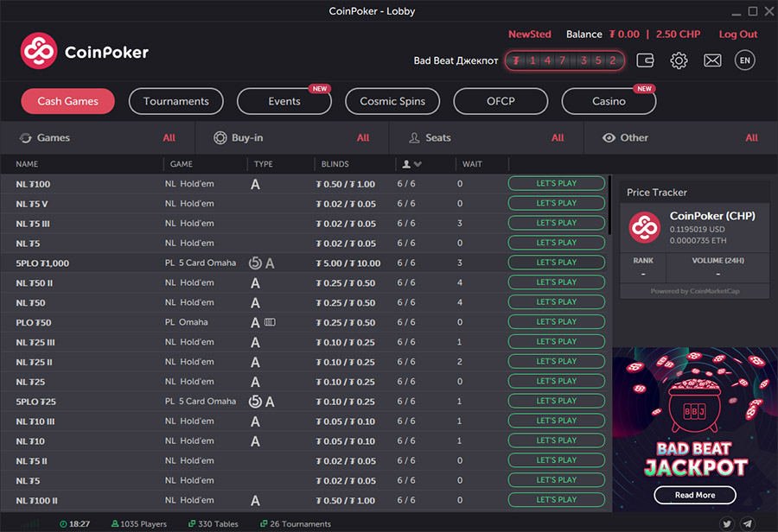Click the chip icon next to Buy-in filter

[220, 137]
